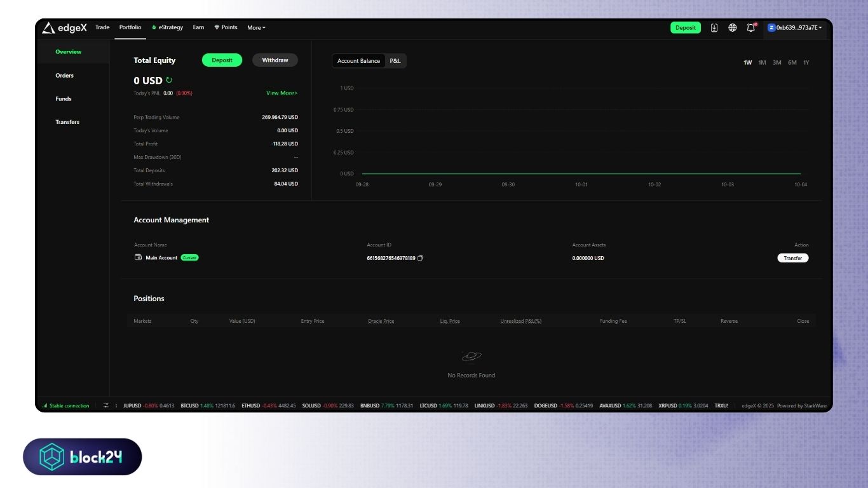Click the edgeX logo in the header
This screenshot has height=488, width=868.
(64, 28)
